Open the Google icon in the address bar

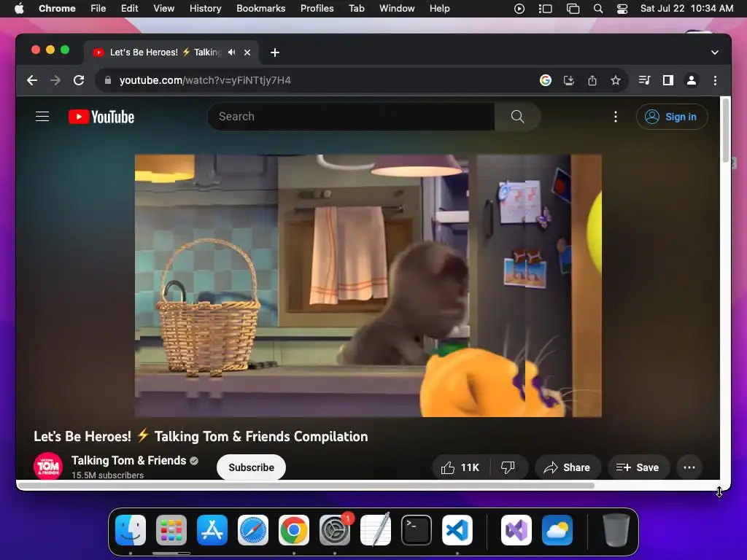point(546,80)
